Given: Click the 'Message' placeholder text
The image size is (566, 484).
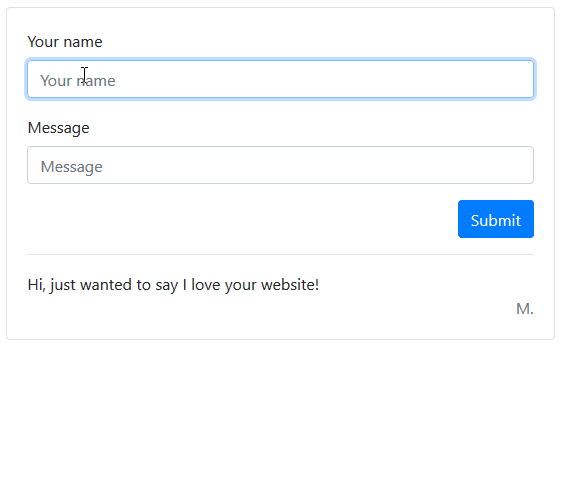Looking at the screenshot, I should click(71, 167).
